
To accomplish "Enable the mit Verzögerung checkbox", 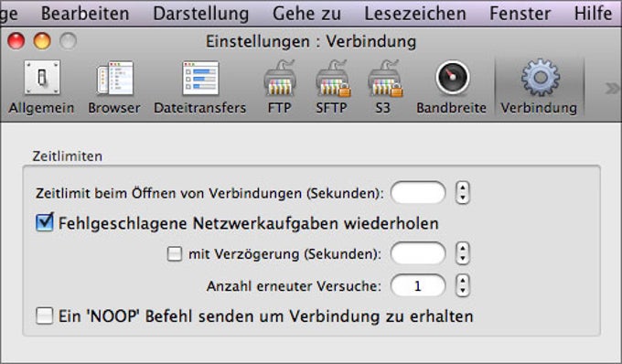I will (175, 253).
